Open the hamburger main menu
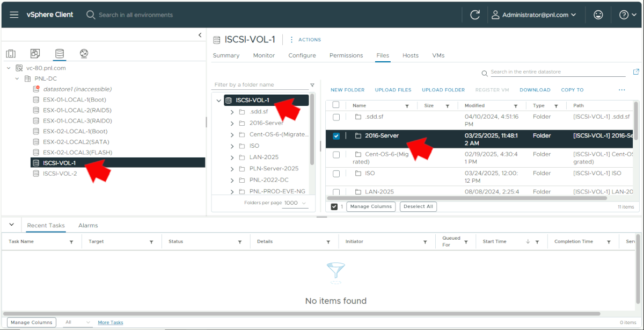Viewport: 644px width, 330px height. 14,15
